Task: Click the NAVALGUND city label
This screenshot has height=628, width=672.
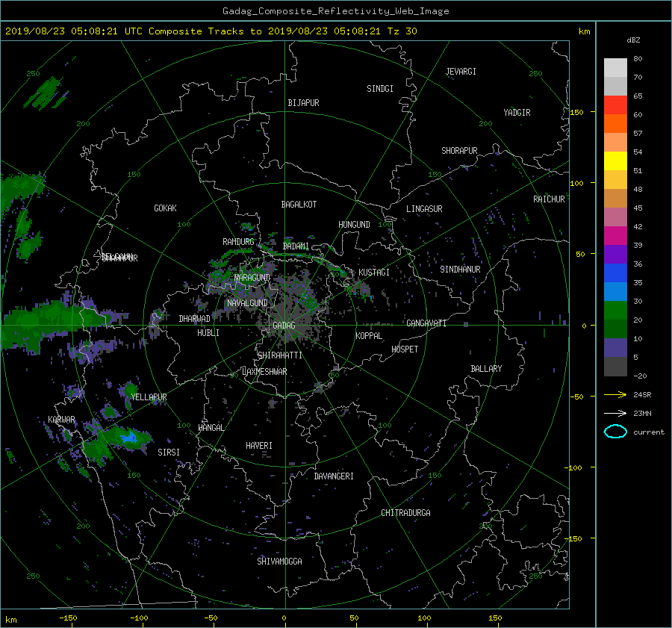Action: pos(247,303)
